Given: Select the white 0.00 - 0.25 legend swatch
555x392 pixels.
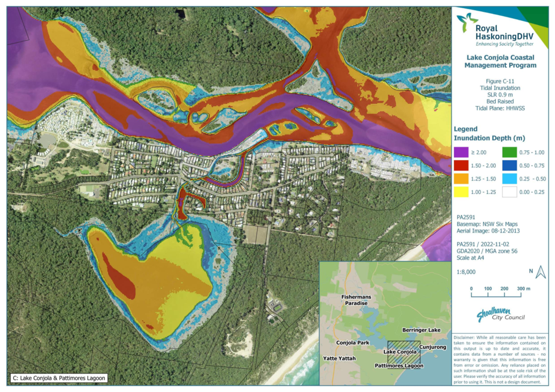Looking at the screenshot, I should pyautogui.click(x=509, y=192).
